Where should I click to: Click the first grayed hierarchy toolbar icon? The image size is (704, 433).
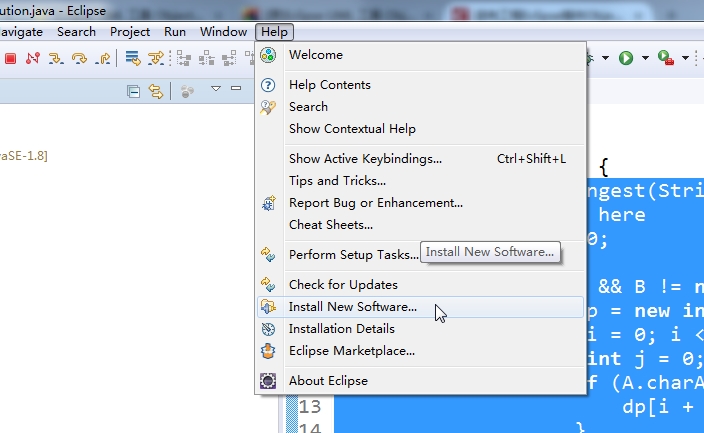point(184,58)
